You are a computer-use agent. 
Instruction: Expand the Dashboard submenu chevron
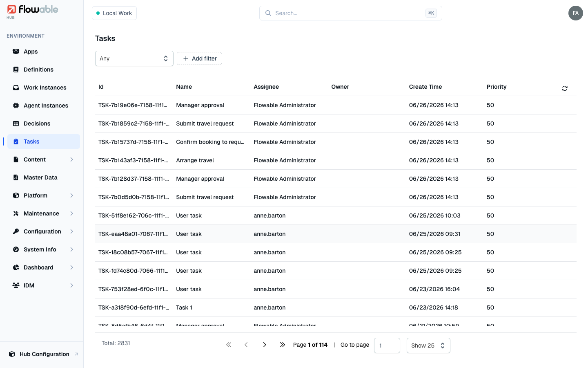pos(72,267)
